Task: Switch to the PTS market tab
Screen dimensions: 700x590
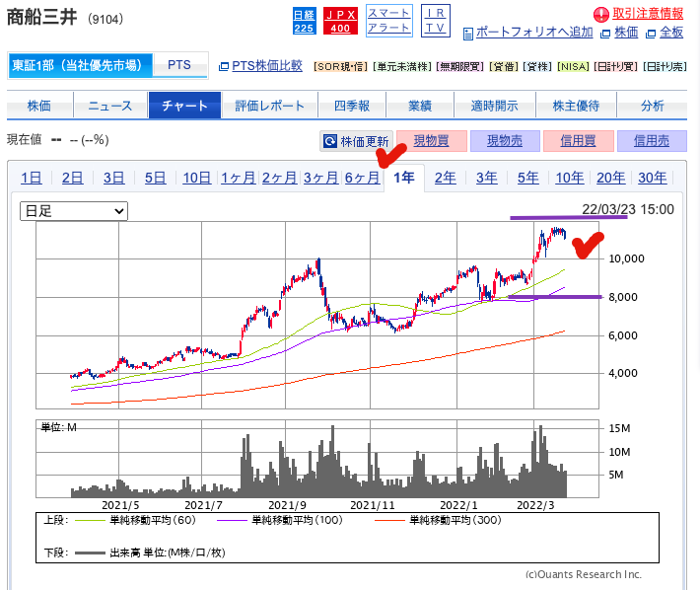Action: coord(179,65)
